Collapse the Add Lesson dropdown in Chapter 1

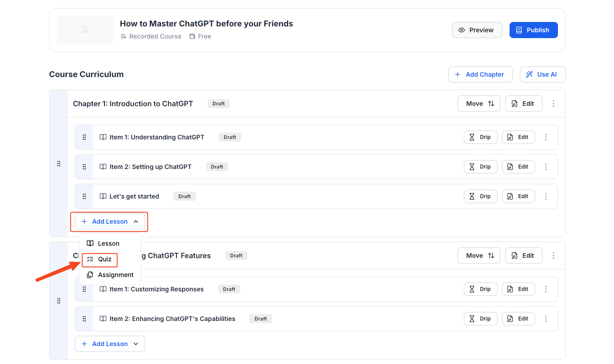click(x=110, y=221)
